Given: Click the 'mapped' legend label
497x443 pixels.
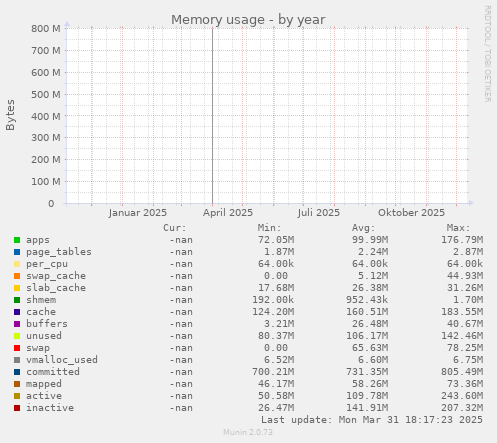Looking at the screenshot, I should point(44,384).
